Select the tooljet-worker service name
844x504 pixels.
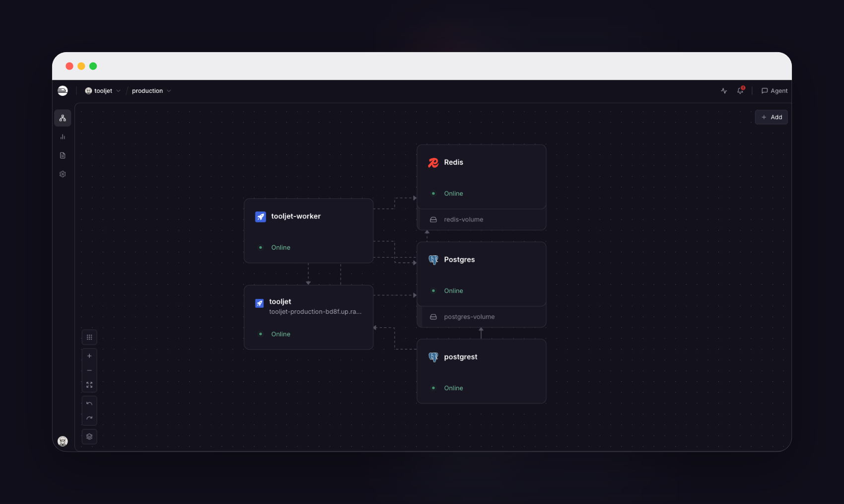pos(296,216)
